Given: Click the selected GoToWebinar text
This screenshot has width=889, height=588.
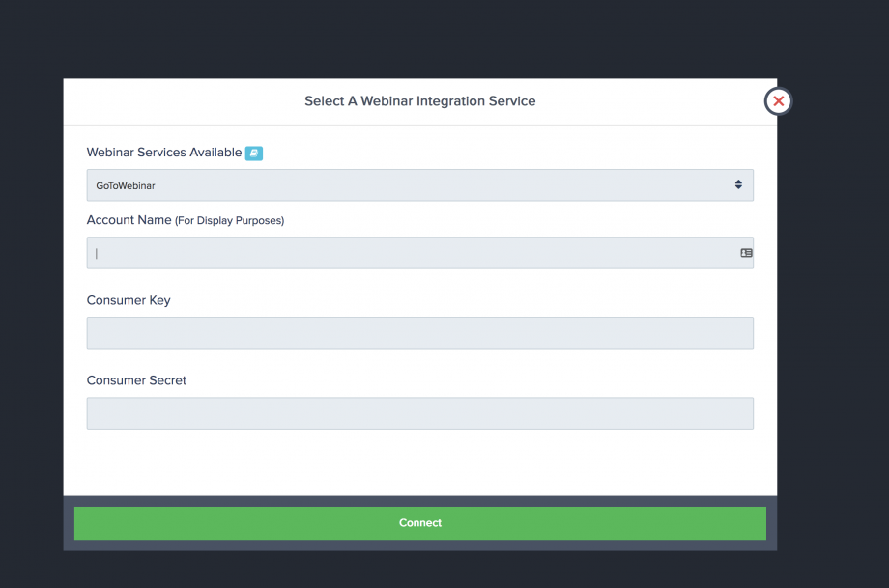Looking at the screenshot, I should (x=126, y=185).
